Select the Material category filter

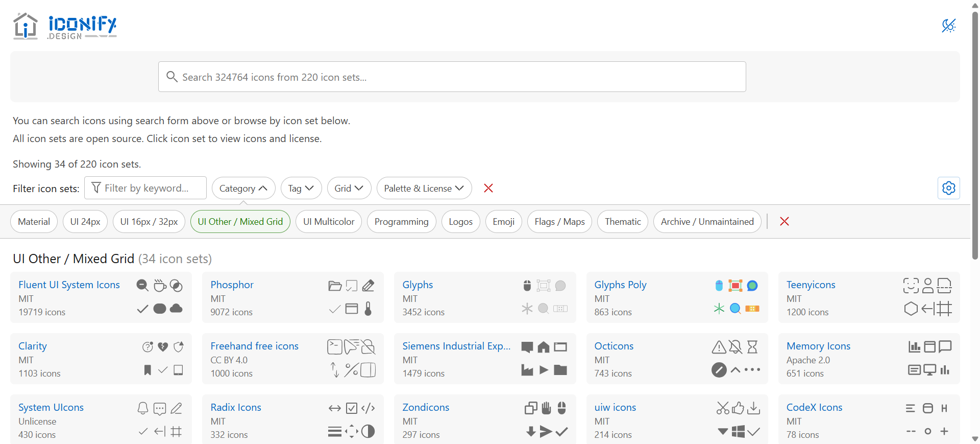point(34,221)
